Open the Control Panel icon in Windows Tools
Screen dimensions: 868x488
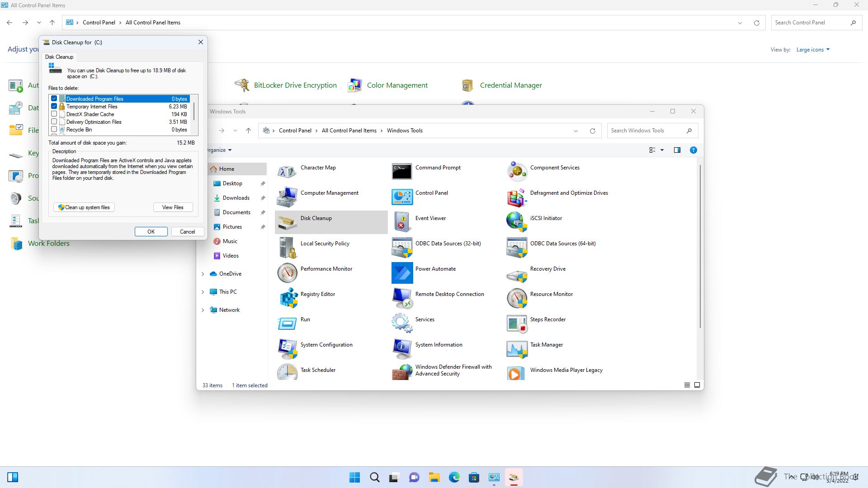402,197
